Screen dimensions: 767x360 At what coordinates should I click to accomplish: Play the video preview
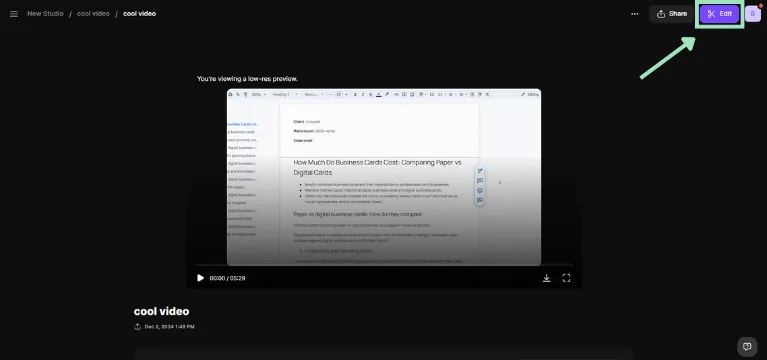(200, 278)
